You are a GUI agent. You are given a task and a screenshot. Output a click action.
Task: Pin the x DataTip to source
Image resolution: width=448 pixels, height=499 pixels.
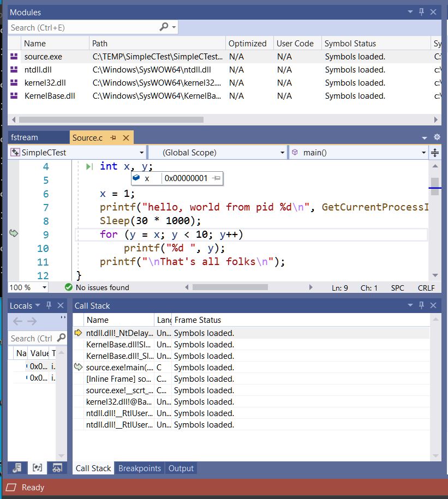[217, 178]
